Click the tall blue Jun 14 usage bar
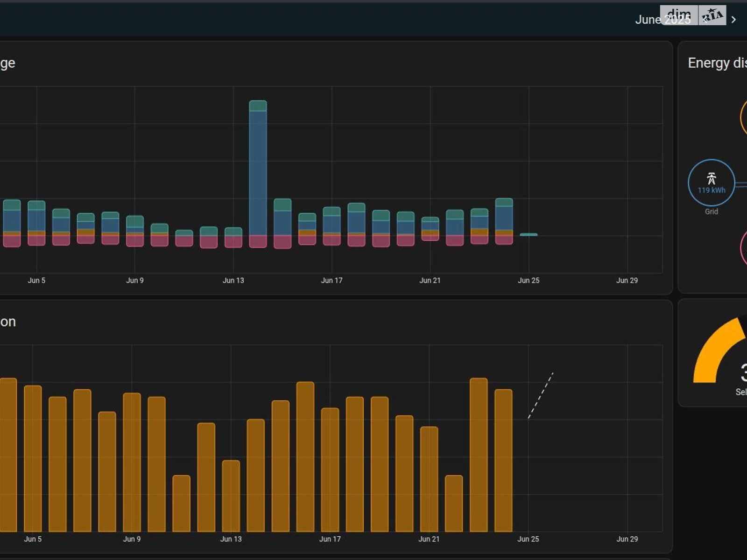Screen dimensions: 747x560 [258, 173]
